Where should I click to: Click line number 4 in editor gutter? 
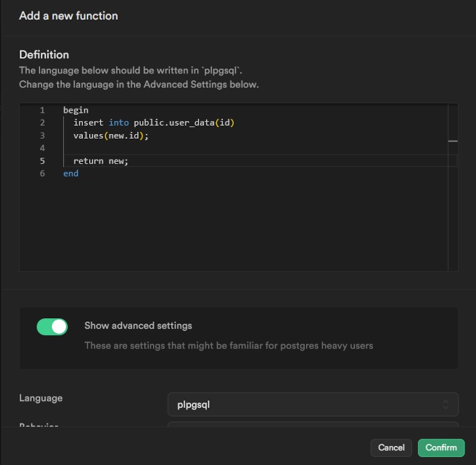point(42,148)
